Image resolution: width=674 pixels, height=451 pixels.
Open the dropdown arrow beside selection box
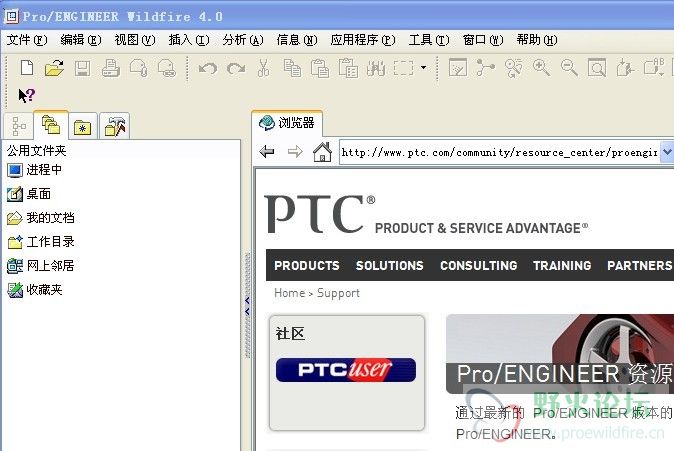(x=423, y=67)
